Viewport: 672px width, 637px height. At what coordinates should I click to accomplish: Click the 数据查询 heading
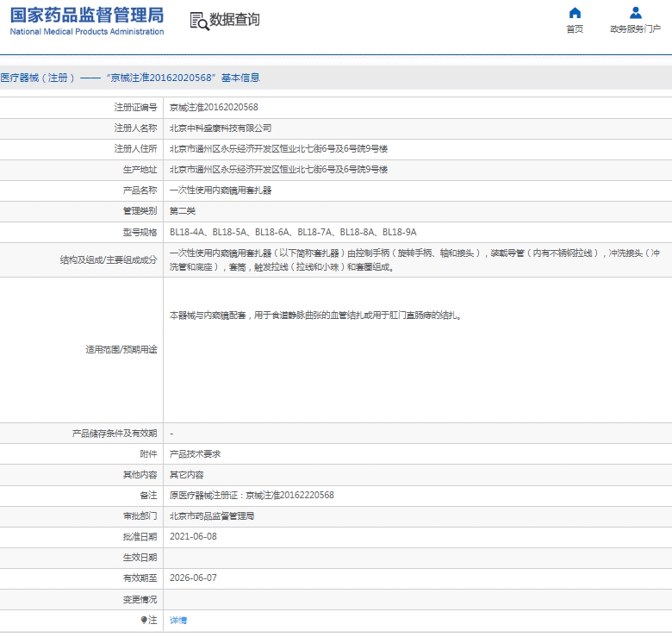coord(234,19)
